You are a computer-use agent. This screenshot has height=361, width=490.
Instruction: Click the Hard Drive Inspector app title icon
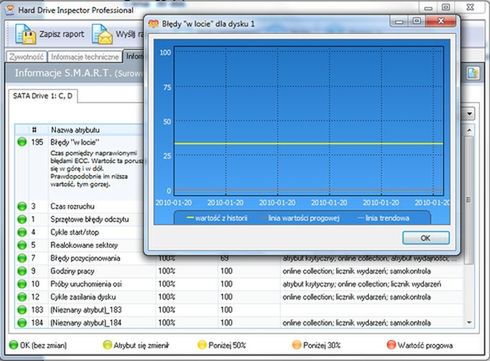[10, 10]
